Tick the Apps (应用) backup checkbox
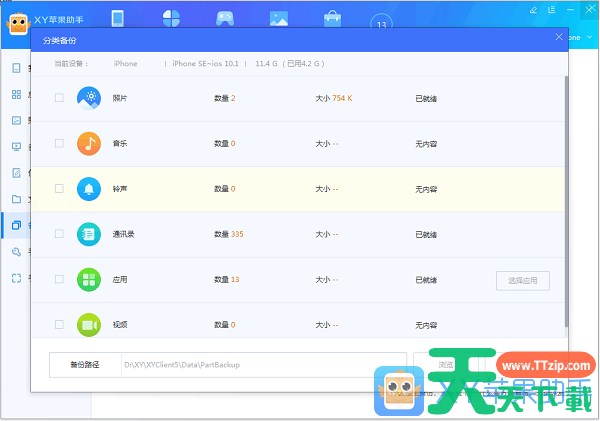 coord(59,279)
